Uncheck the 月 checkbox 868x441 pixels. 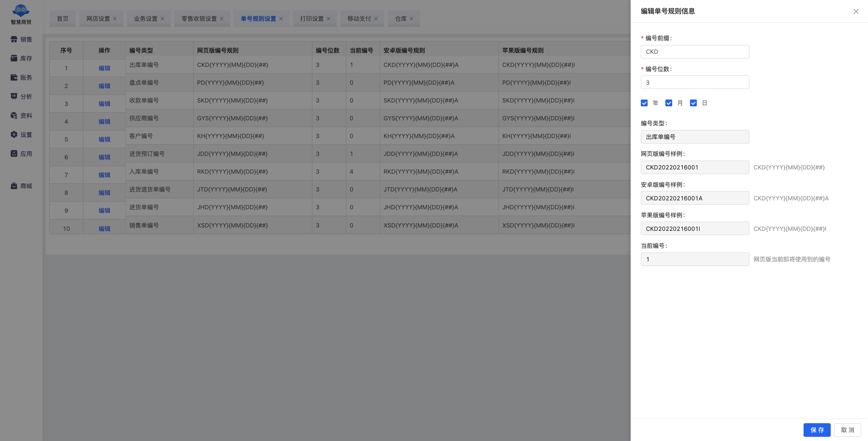point(669,103)
